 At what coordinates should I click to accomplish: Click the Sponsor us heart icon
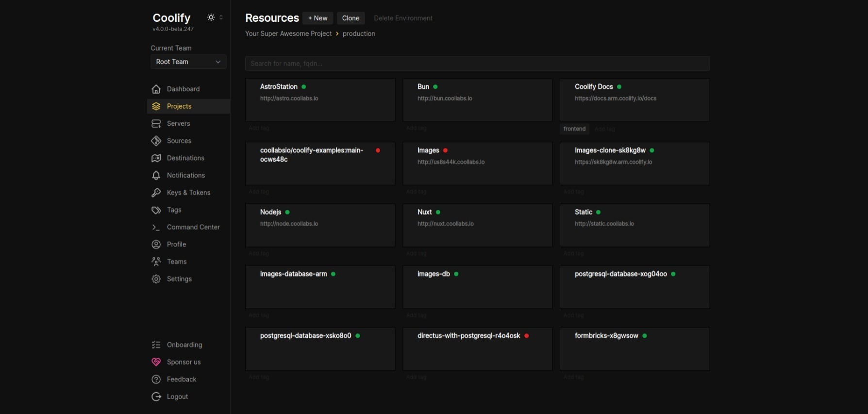coord(156,362)
